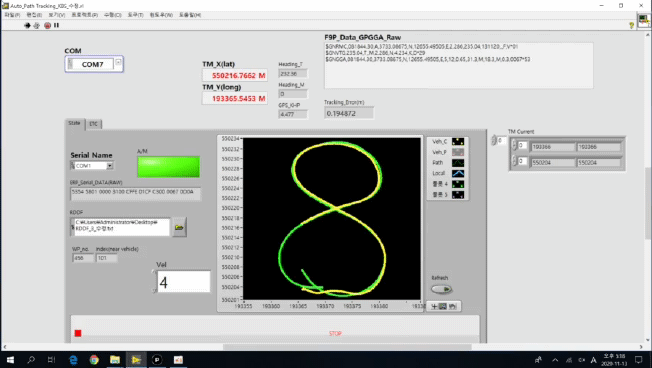
Task: Click the TM Current outer index stepper
Action: [x=494, y=140]
